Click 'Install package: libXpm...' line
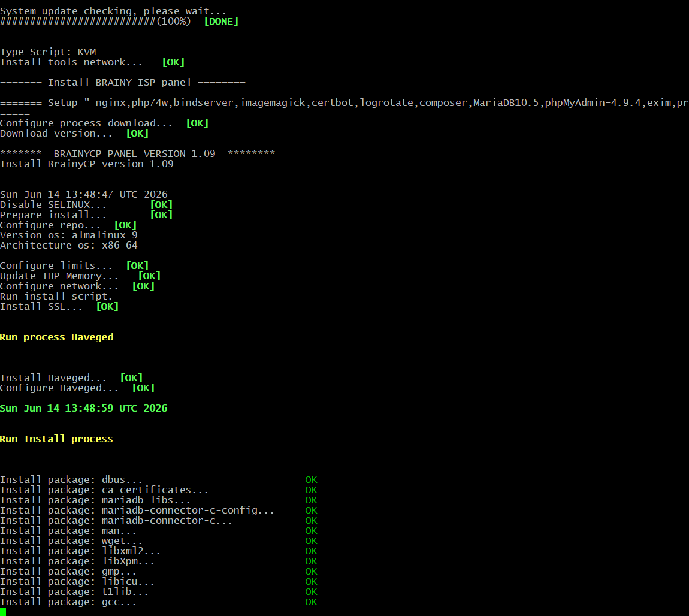The width and height of the screenshot is (689, 616). pos(159,561)
